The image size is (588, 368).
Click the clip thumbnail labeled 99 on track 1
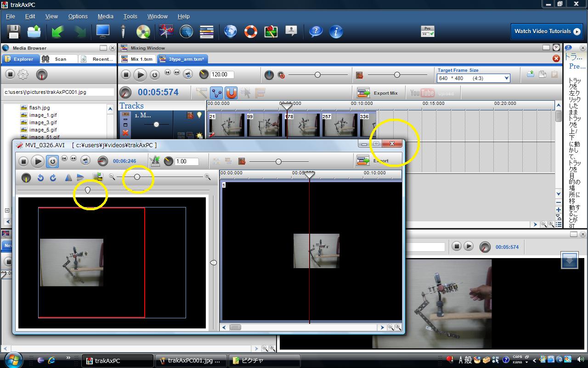pyautogui.click(x=264, y=125)
